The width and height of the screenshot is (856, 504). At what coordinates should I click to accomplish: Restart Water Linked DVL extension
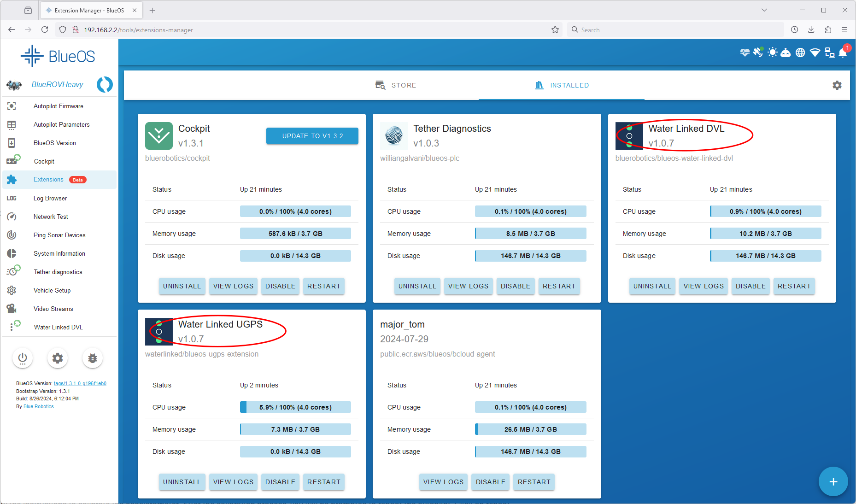point(794,286)
